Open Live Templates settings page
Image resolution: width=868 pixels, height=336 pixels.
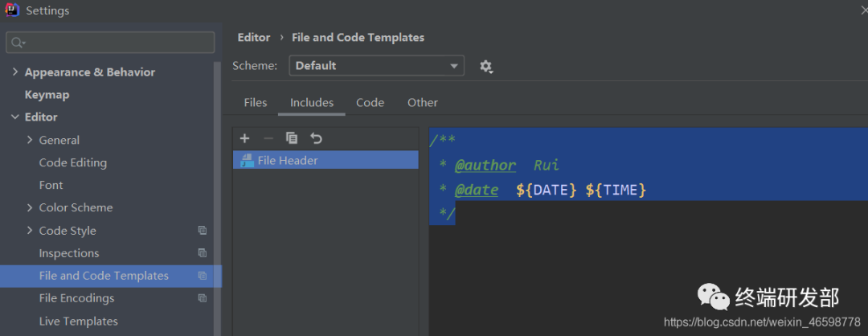point(79,321)
